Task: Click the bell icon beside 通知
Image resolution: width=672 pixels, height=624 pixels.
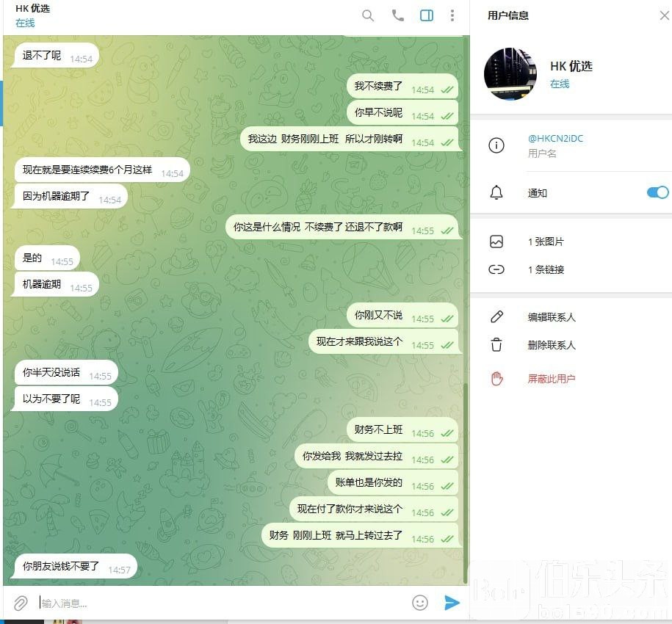Action: point(496,193)
